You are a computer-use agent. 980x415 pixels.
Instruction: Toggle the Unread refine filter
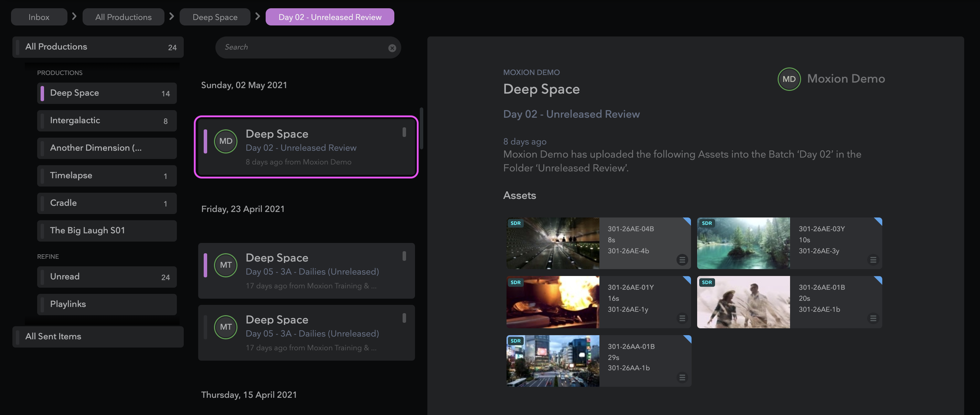pyautogui.click(x=107, y=277)
